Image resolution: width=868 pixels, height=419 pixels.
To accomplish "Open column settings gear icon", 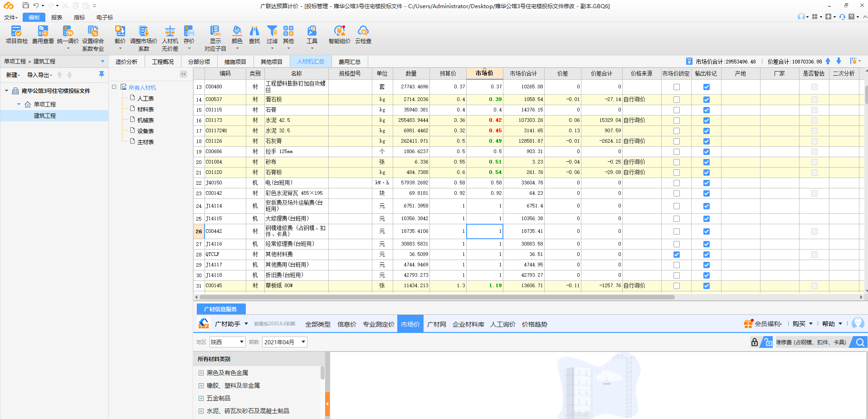I will [853, 61].
